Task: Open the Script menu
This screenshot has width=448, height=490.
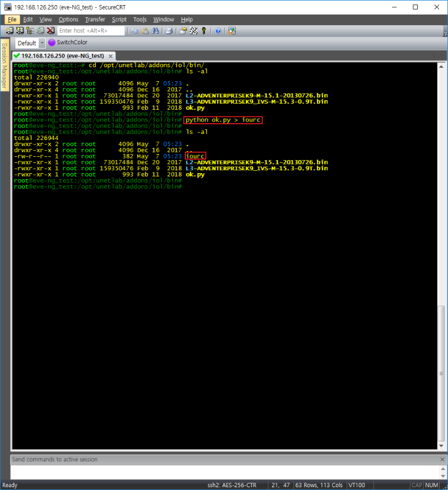Action: (x=119, y=20)
